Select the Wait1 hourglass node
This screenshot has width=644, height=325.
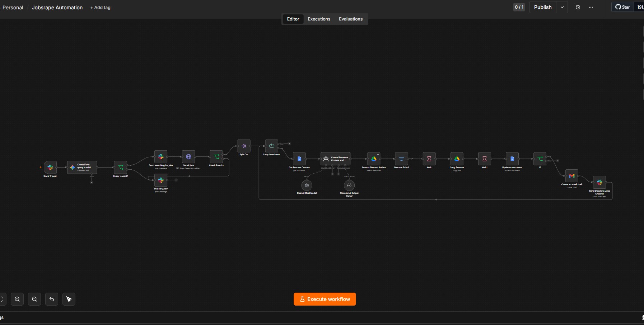485,159
